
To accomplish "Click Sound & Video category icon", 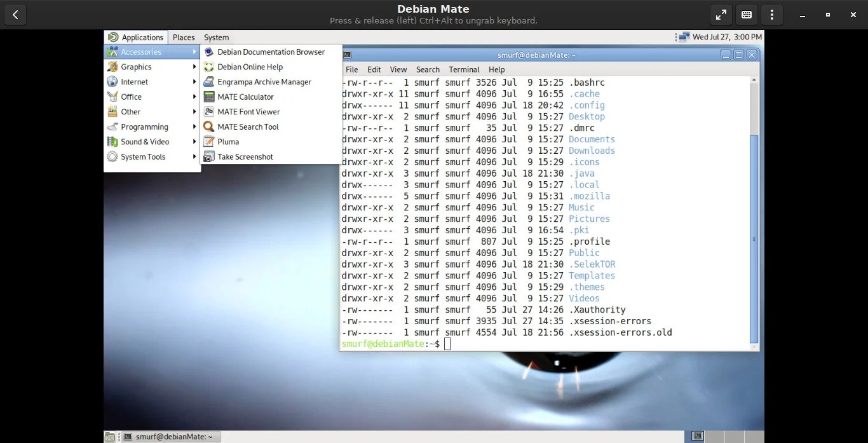I will pos(112,142).
